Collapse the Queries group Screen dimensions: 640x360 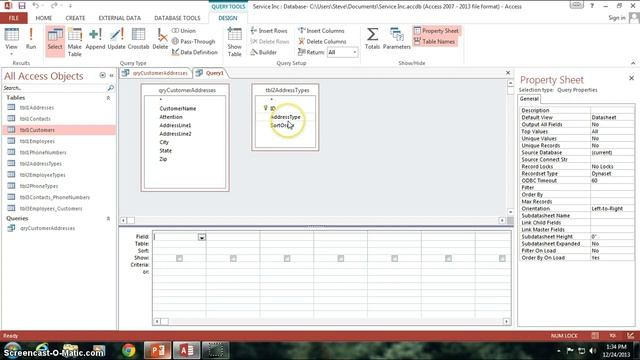(x=108, y=219)
